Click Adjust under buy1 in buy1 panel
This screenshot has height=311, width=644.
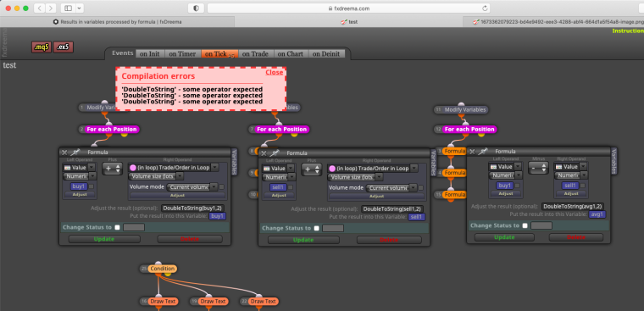coord(80,194)
